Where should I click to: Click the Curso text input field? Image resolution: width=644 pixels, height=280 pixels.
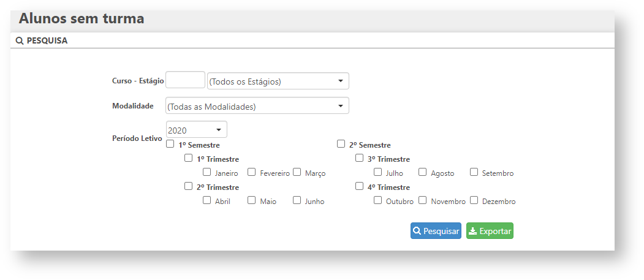point(185,80)
